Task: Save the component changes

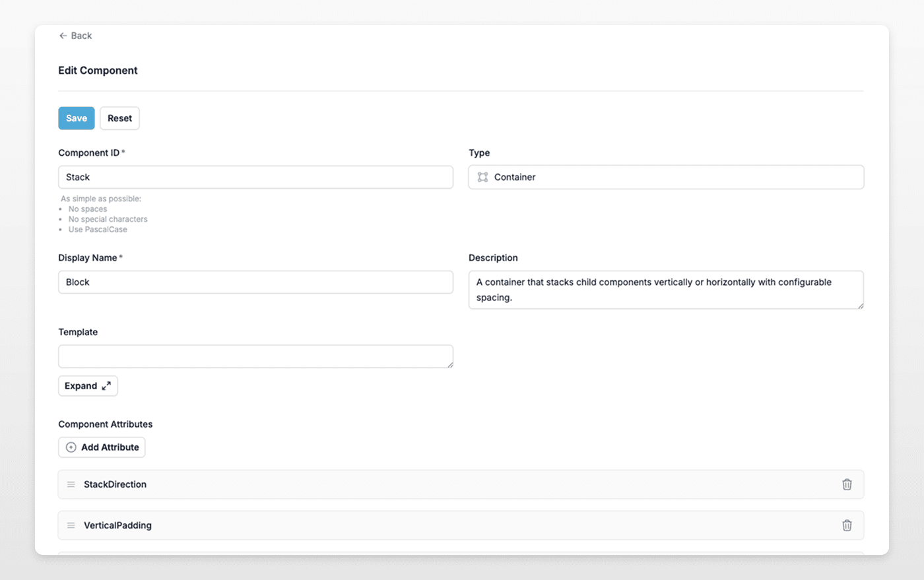Action: coord(77,118)
